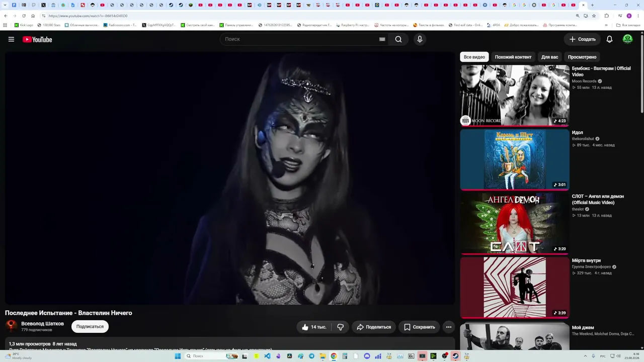The width and height of the screenshot is (644, 362).
Task: Open a new browser tab
Action: click(592, 5)
